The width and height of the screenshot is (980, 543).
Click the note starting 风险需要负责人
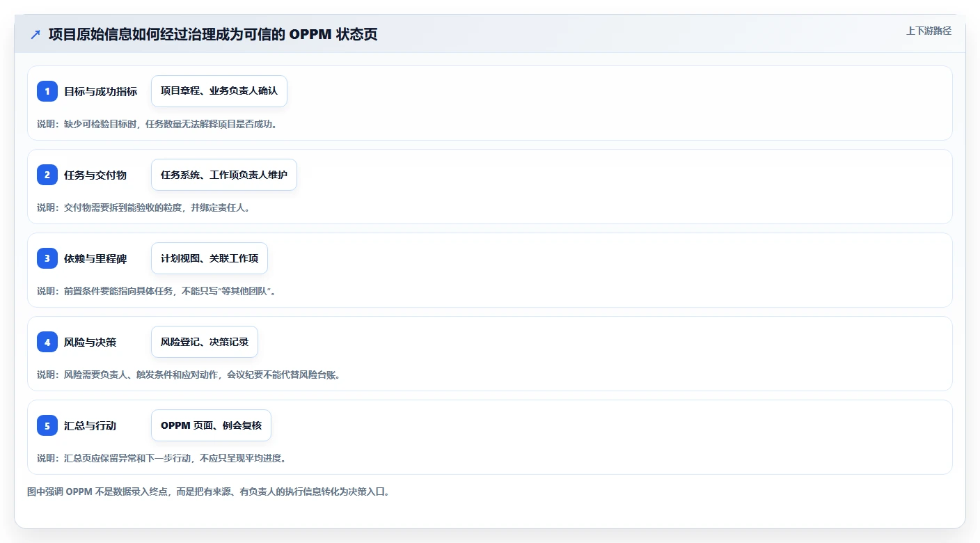pyautogui.click(x=191, y=375)
